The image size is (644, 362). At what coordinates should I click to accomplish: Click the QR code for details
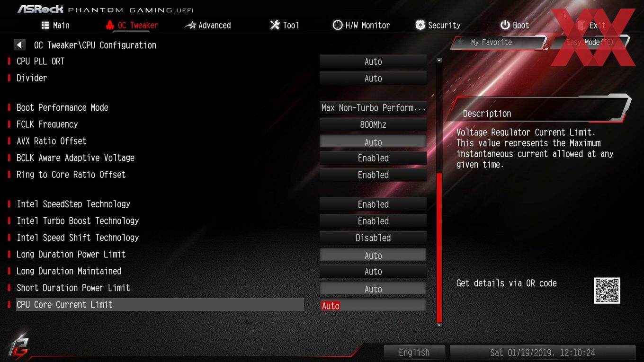(607, 291)
